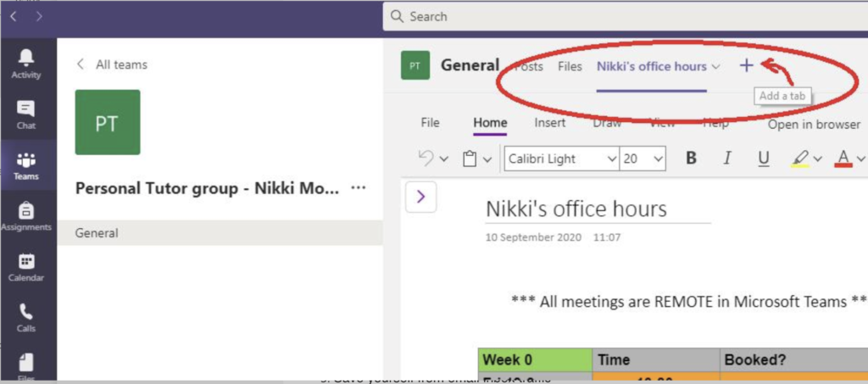The width and height of the screenshot is (868, 384).
Task: Click the General channel heading
Action: point(470,65)
